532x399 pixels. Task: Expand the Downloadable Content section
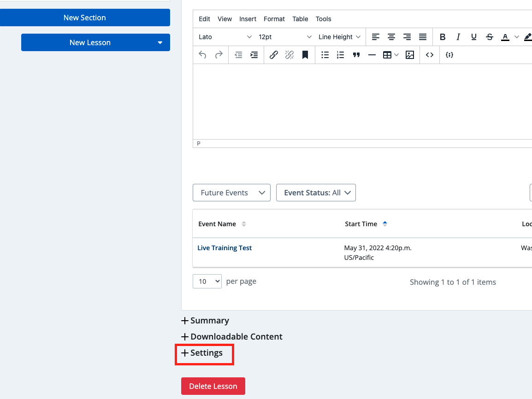[232, 337]
